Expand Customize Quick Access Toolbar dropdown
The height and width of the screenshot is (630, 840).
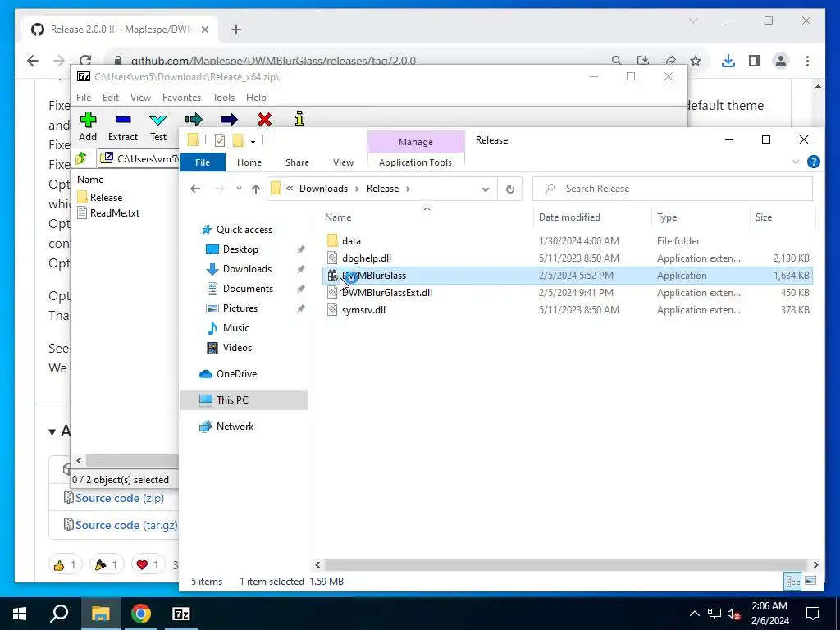[253, 141]
